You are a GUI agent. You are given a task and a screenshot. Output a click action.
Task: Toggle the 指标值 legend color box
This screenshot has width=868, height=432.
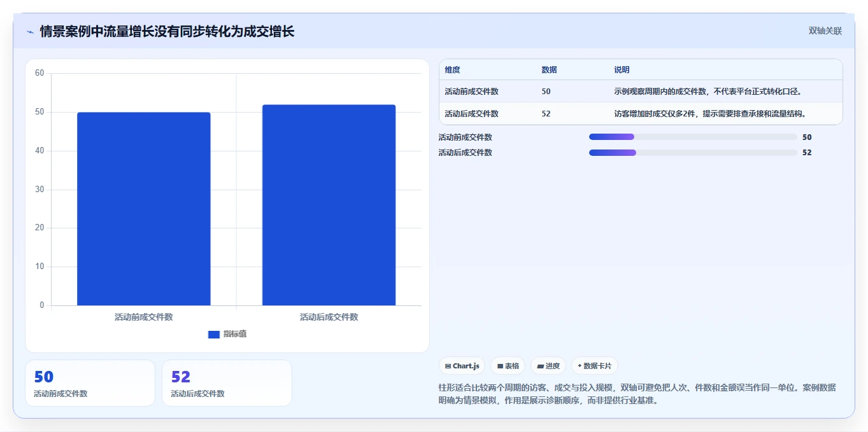pyautogui.click(x=214, y=335)
